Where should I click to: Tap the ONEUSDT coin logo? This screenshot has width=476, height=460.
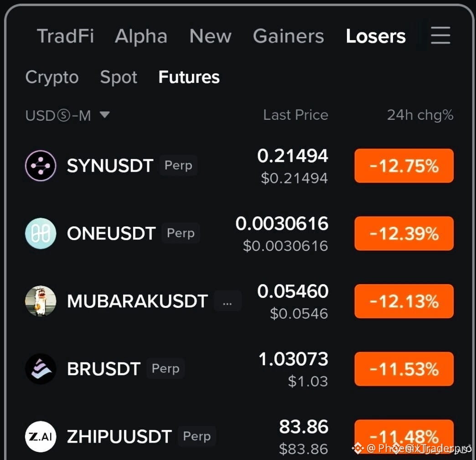[x=41, y=233]
